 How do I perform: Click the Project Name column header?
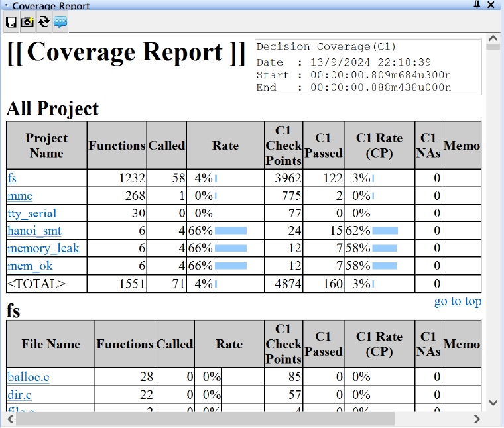point(46,146)
